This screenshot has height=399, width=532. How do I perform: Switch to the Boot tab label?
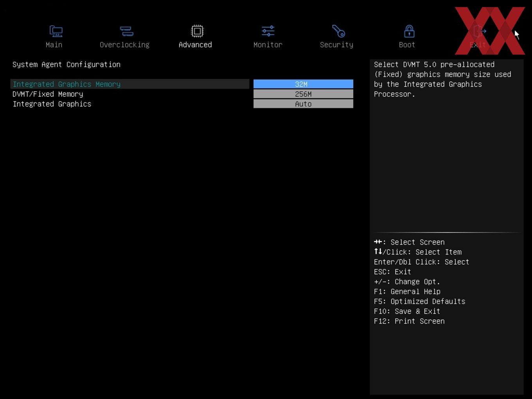pyautogui.click(x=407, y=45)
